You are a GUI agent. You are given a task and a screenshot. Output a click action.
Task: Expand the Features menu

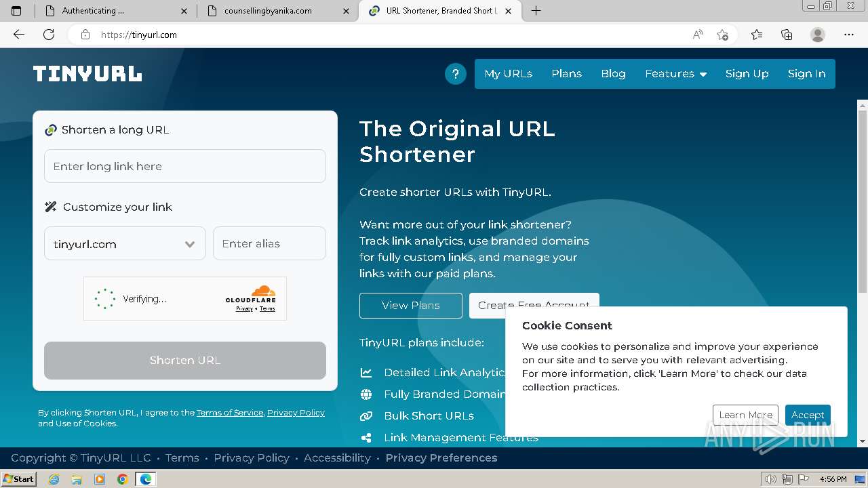click(675, 74)
